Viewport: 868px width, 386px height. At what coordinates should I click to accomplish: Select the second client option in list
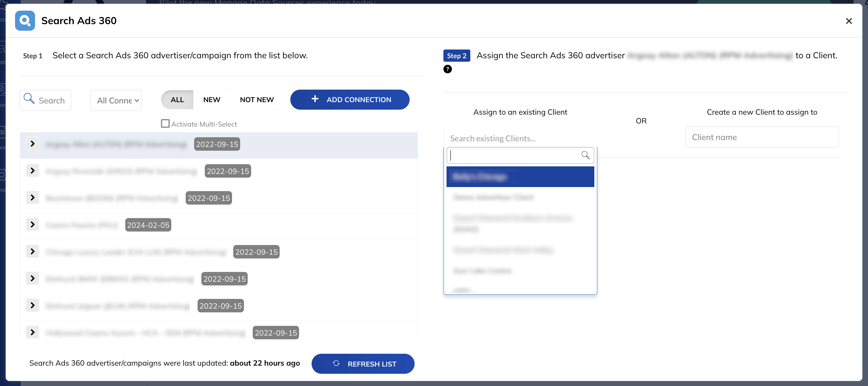520,197
